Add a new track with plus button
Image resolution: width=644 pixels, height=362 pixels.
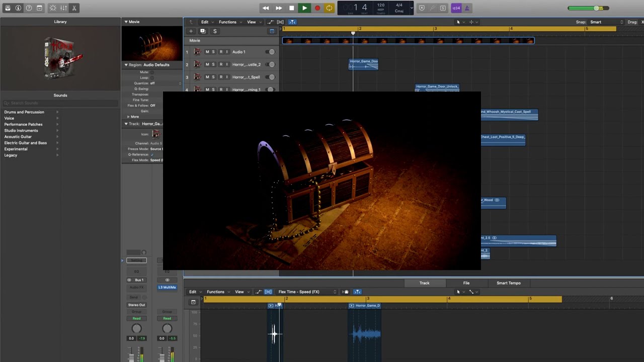tap(191, 31)
